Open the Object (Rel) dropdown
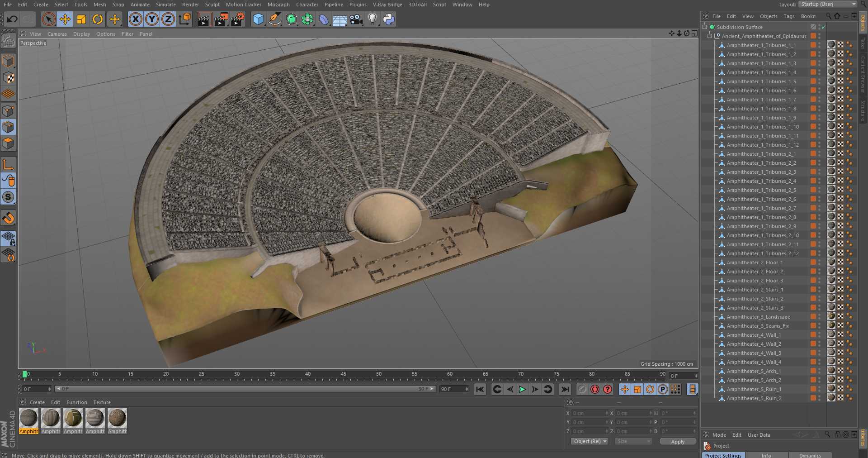 [590, 441]
